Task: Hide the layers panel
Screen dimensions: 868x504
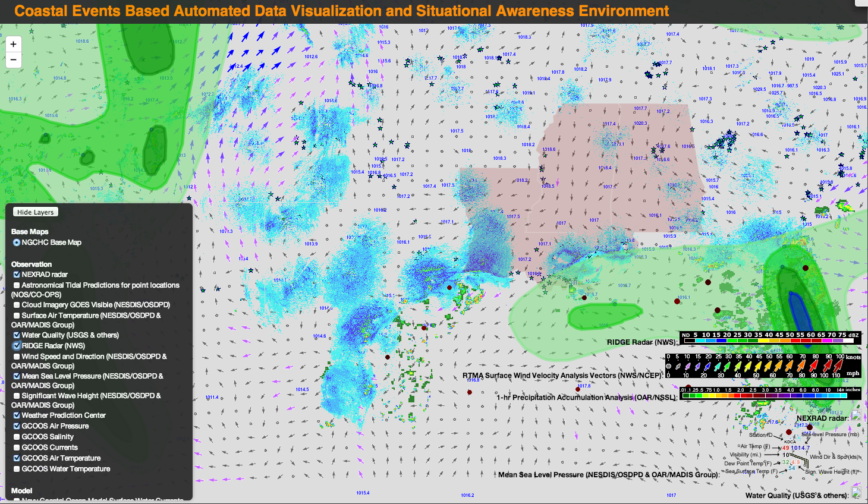Action: point(36,212)
